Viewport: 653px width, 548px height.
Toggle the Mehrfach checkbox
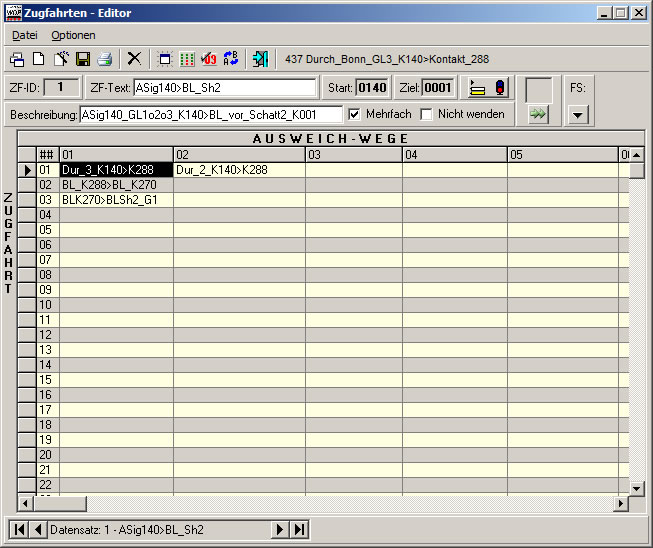click(x=354, y=114)
